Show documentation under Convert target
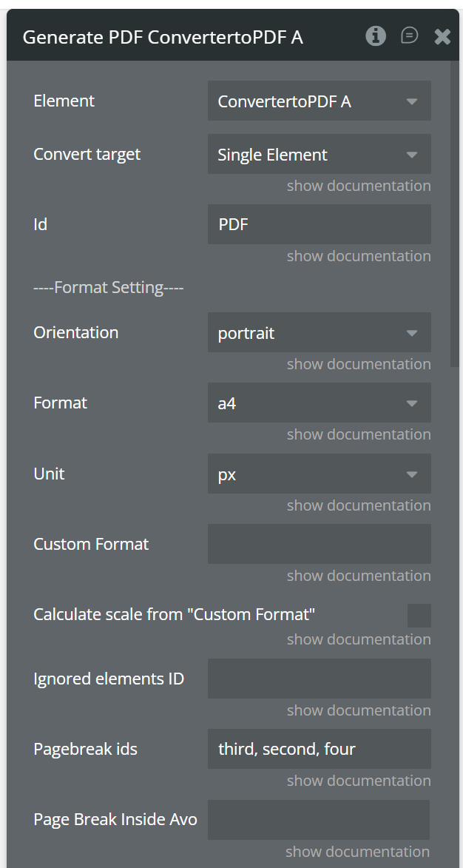 (359, 186)
